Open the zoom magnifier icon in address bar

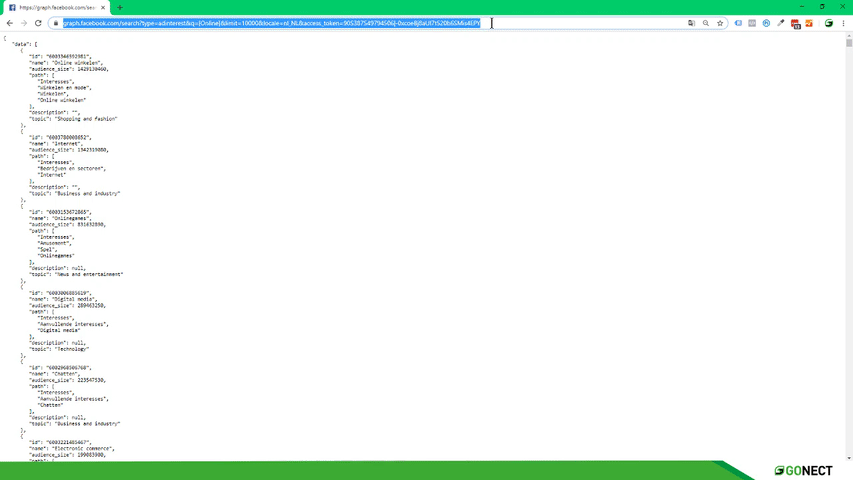(x=706, y=23)
